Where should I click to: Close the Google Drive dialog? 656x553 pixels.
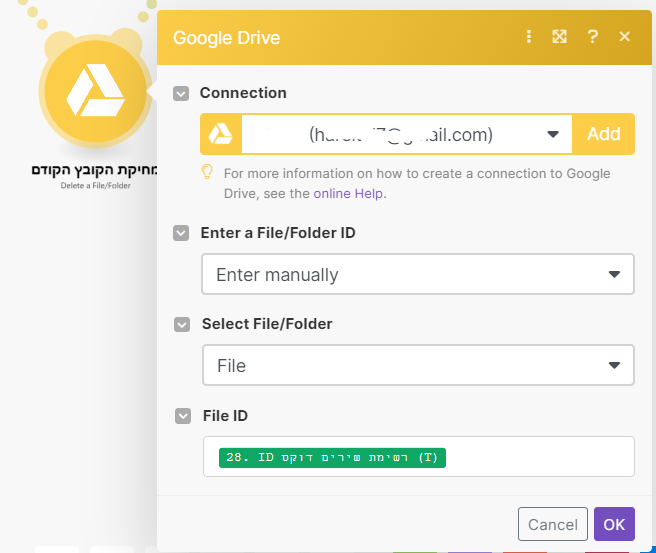[625, 37]
